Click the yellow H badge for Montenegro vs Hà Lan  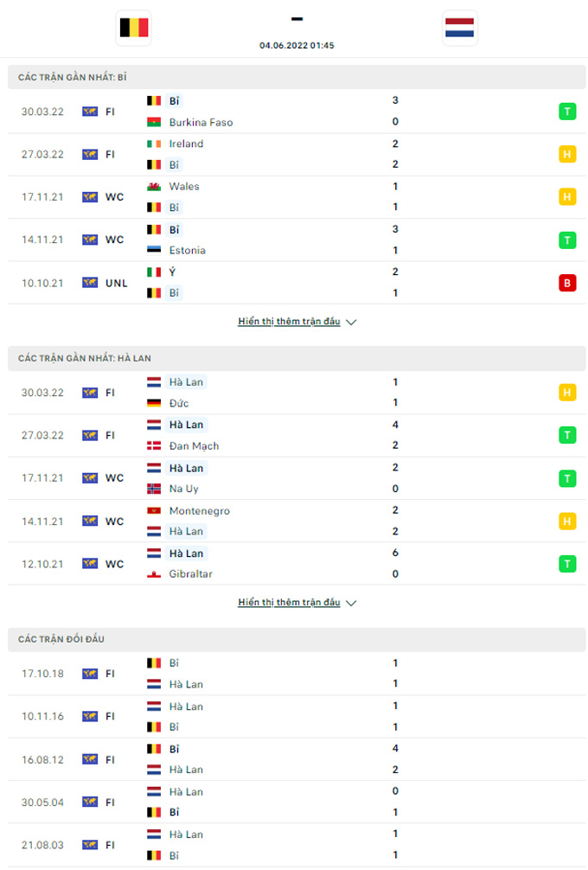[x=567, y=521]
